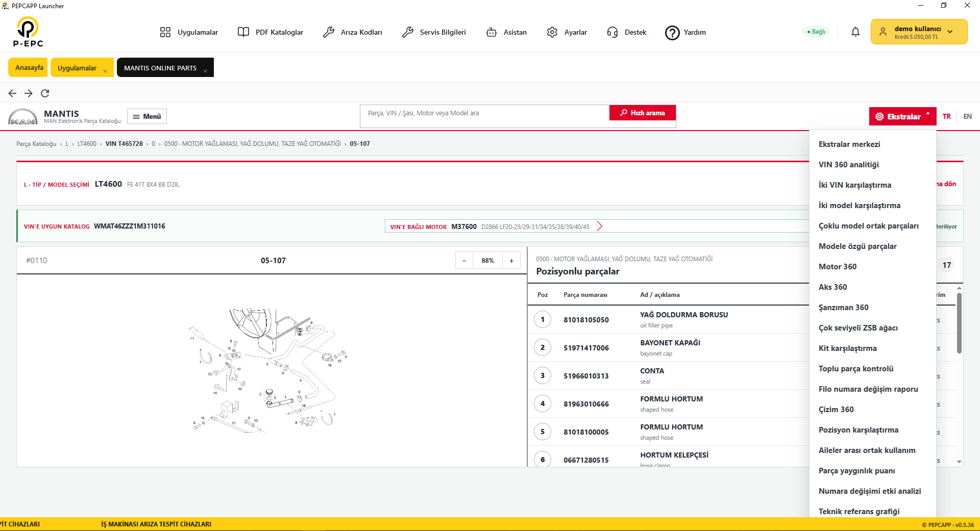980x531 pixels.
Task: Choose İki VIN karşılaştırma
Action: point(872,185)
